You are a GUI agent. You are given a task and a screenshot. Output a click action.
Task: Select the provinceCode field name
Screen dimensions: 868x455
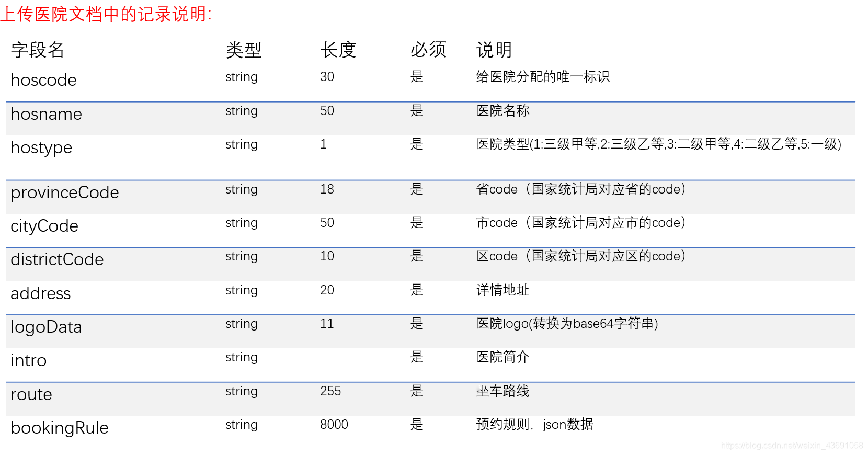click(65, 192)
